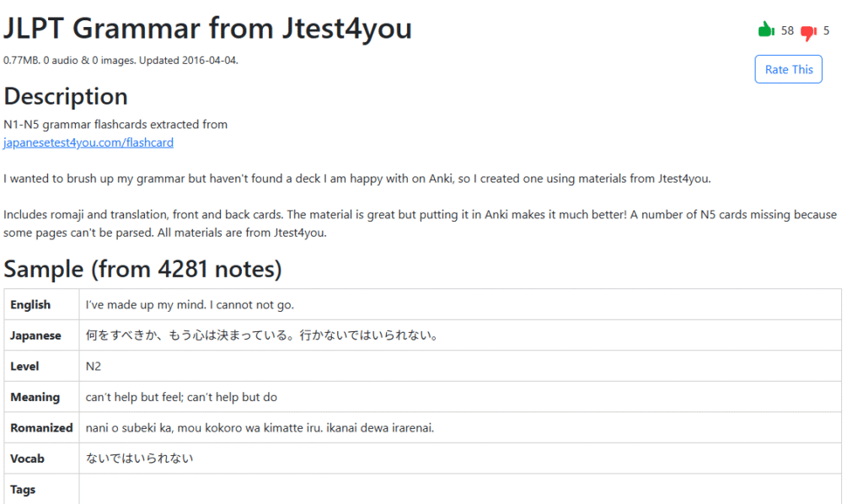Click the Japanese sentence in the sample table
The width and height of the screenshot is (863, 504).
click(x=261, y=335)
